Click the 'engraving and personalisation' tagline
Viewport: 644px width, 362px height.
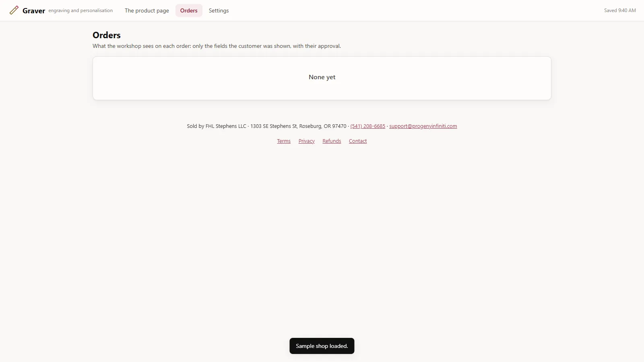80,10
